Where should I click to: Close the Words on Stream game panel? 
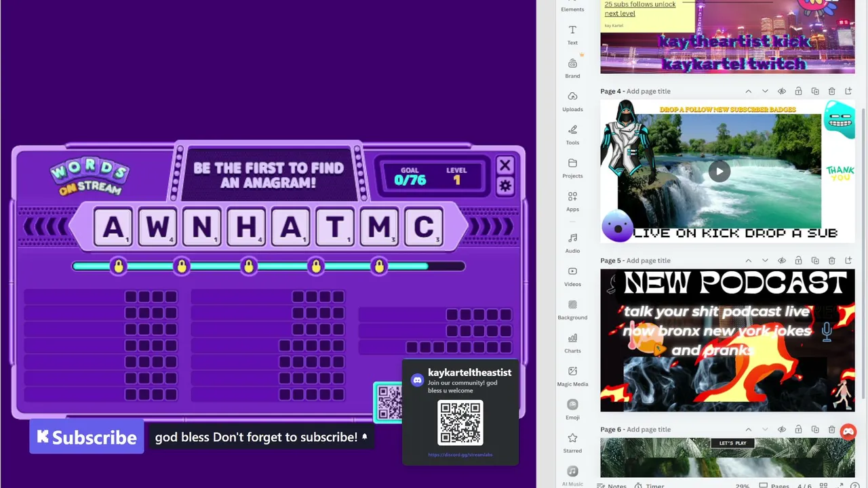505,165
